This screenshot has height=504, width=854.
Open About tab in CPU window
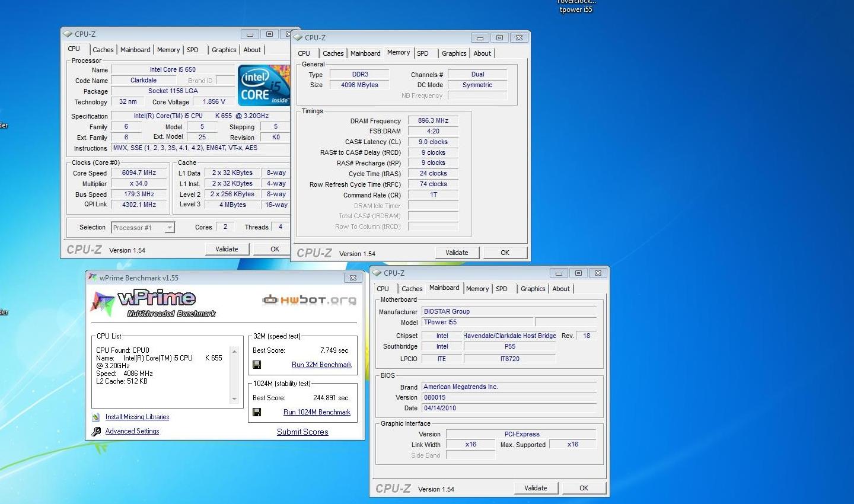[252, 50]
